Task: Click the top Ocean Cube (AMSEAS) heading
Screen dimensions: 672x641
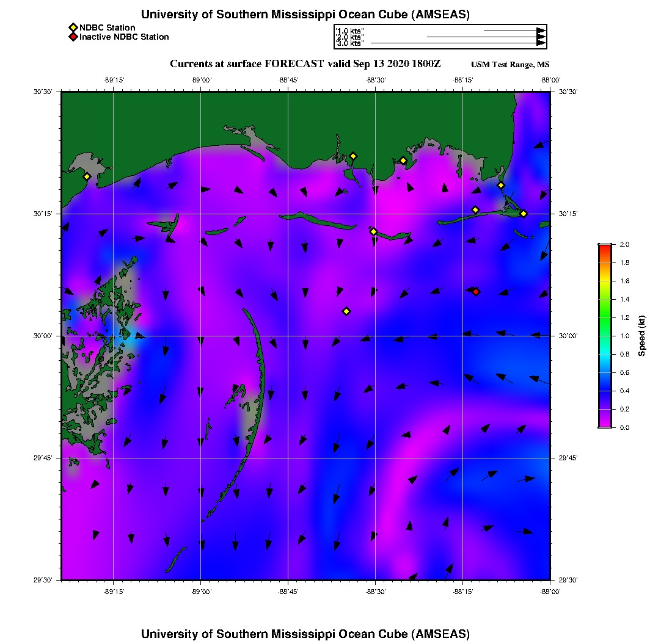Action: click(x=305, y=15)
